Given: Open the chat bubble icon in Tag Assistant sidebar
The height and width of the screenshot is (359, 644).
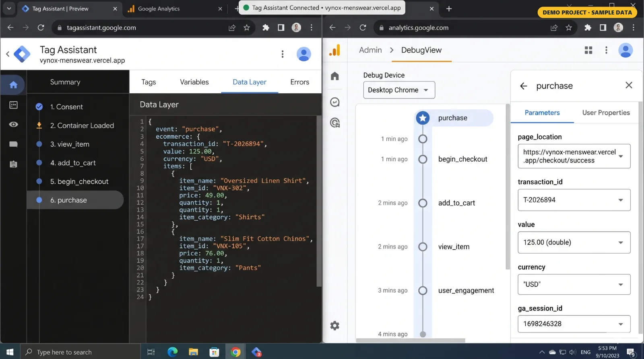Looking at the screenshot, I should click(x=13, y=144).
